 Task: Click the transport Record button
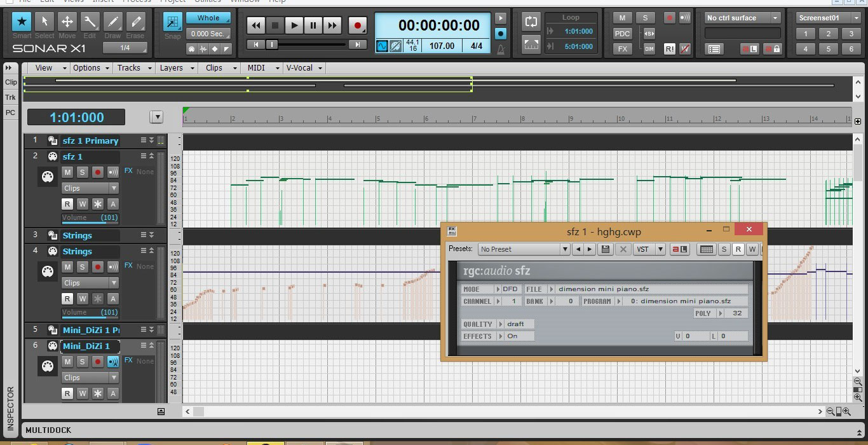357,25
